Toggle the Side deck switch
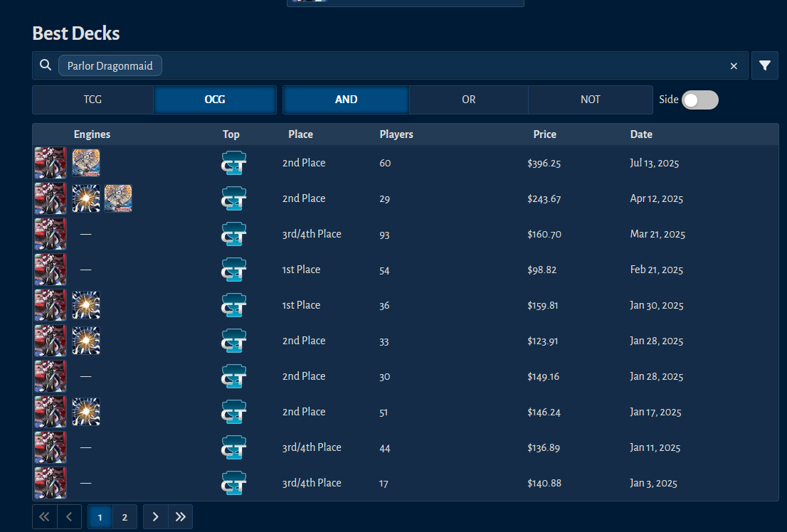 (x=700, y=100)
